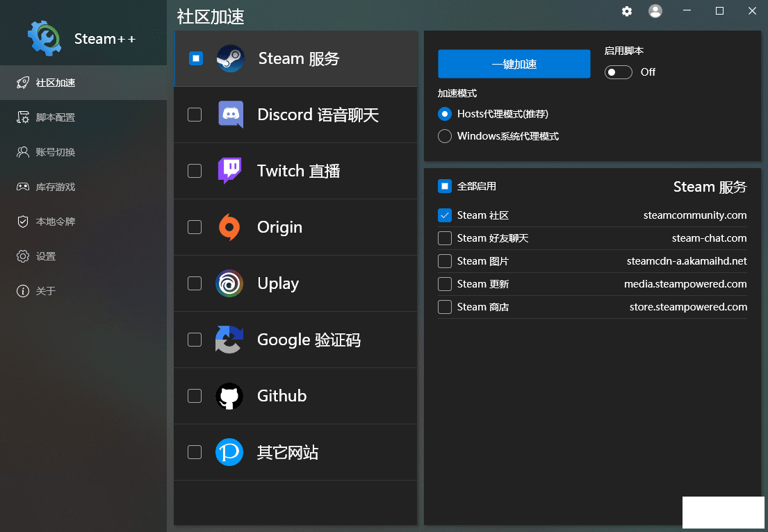Screen dimensions: 768x532
Task: Click the Origin logo icon
Action: [x=229, y=227]
